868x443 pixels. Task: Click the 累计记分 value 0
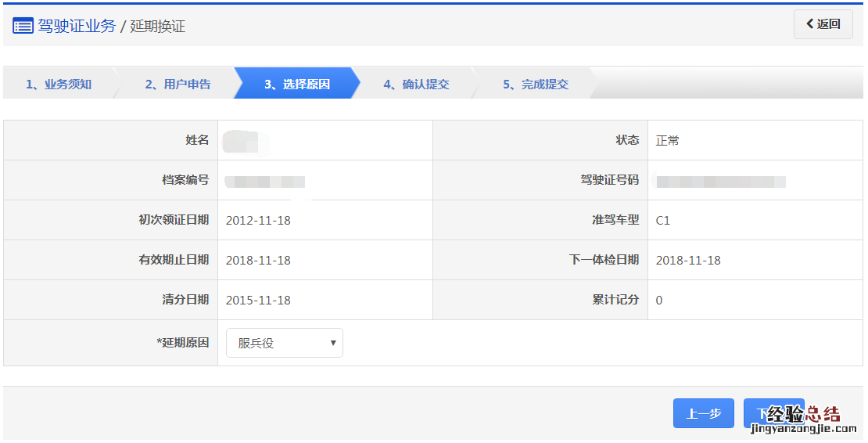click(x=659, y=300)
